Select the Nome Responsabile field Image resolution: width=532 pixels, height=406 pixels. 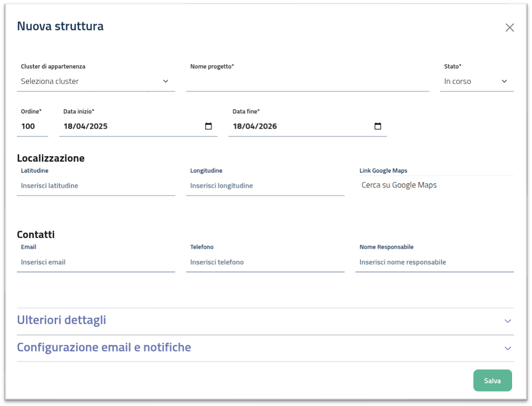(434, 262)
